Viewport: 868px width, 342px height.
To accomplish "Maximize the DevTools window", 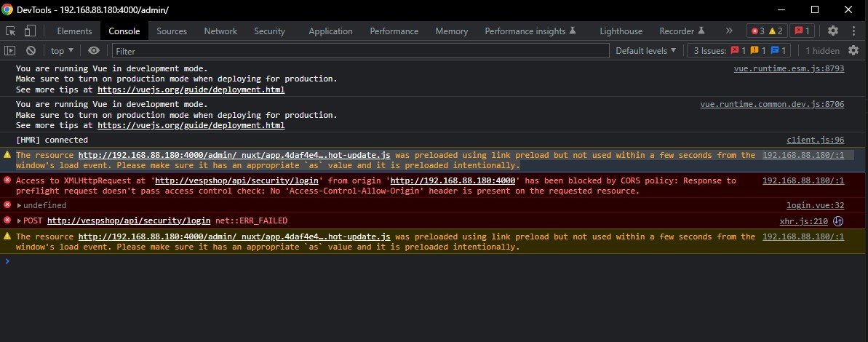I will pyautogui.click(x=814, y=9).
